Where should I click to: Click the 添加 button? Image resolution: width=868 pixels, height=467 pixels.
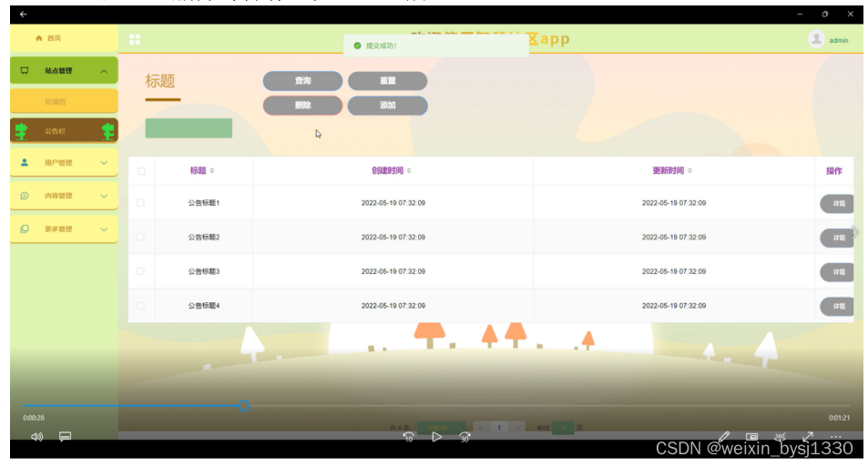pyautogui.click(x=387, y=105)
